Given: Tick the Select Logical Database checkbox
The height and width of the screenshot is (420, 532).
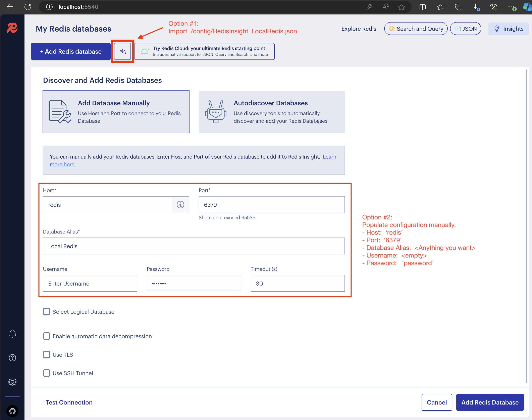Looking at the screenshot, I should click(x=46, y=311).
